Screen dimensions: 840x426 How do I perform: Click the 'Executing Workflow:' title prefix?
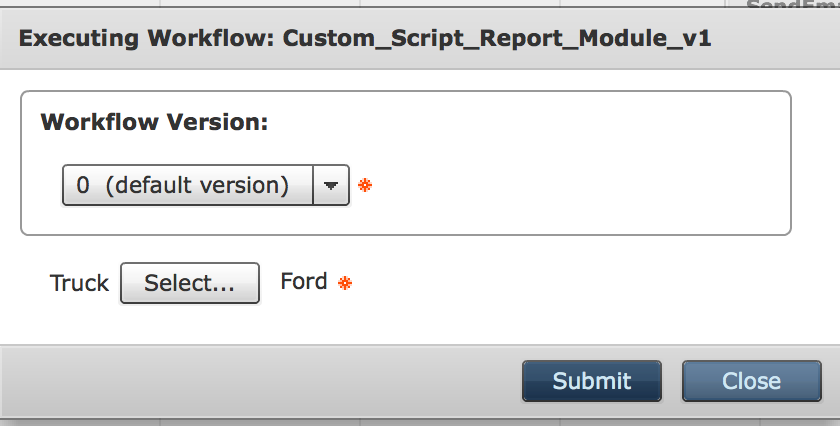click(147, 39)
